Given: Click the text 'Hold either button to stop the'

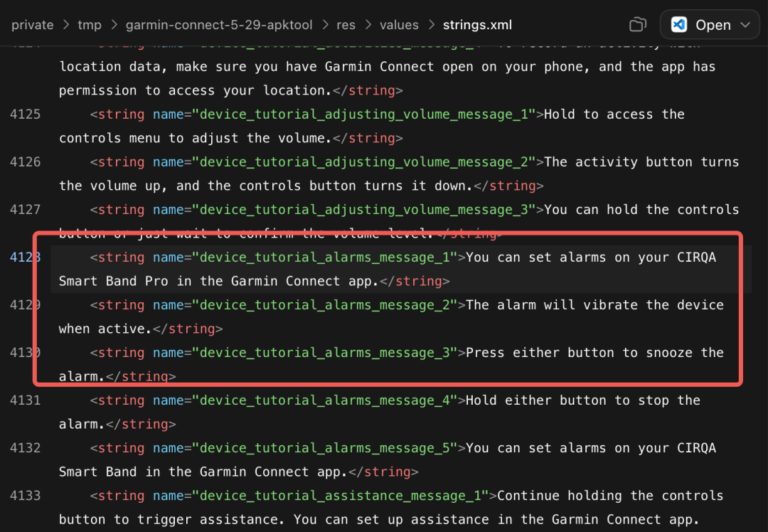Looking at the screenshot, I should 583,400.
